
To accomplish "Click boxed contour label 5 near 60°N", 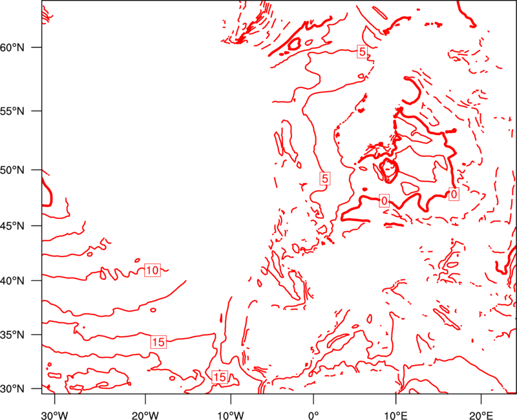I will [x=363, y=52].
